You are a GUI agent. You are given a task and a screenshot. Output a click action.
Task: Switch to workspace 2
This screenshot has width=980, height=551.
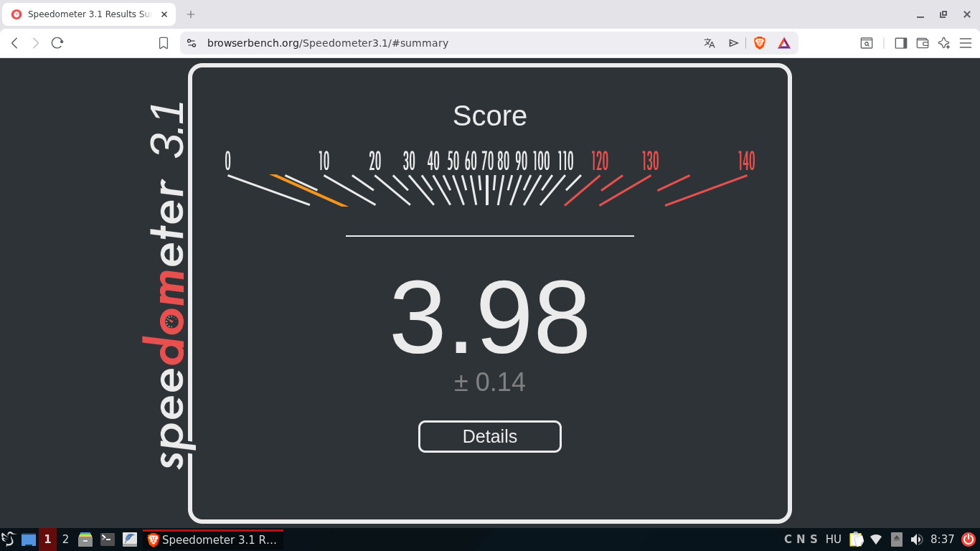pos(65,540)
